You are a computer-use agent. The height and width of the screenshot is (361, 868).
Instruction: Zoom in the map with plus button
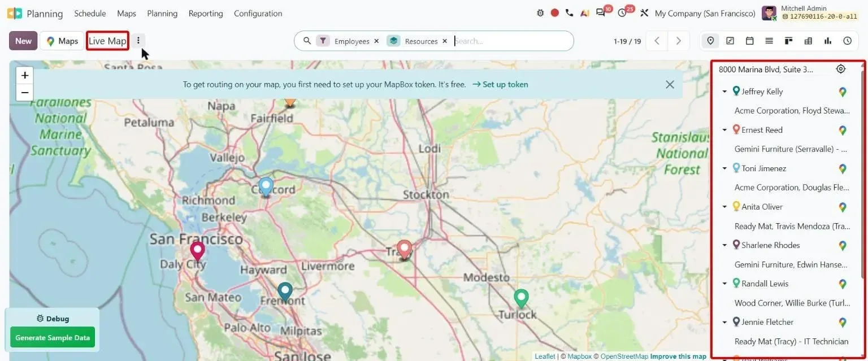tap(24, 75)
